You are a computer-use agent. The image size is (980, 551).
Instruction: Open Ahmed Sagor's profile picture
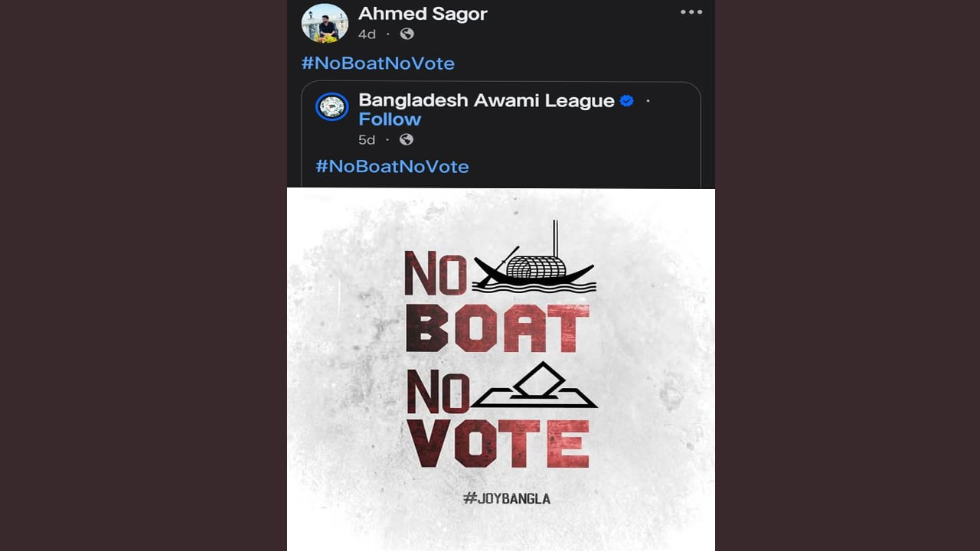325,23
